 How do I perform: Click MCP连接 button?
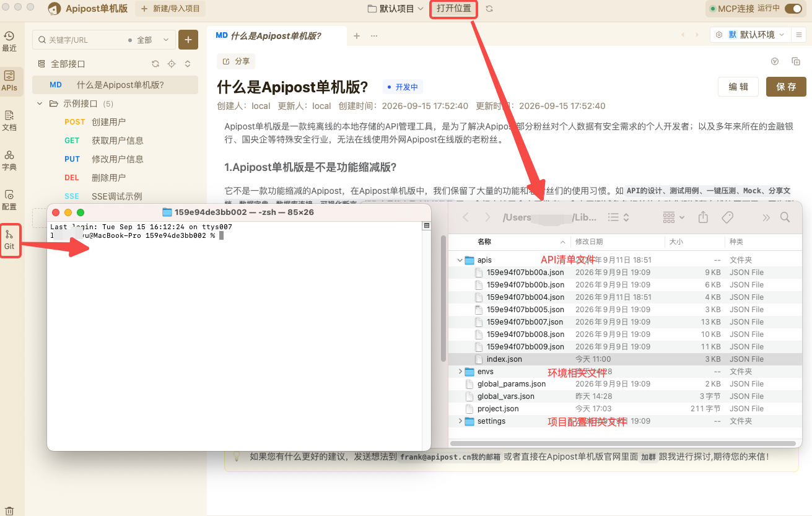click(x=731, y=9)
